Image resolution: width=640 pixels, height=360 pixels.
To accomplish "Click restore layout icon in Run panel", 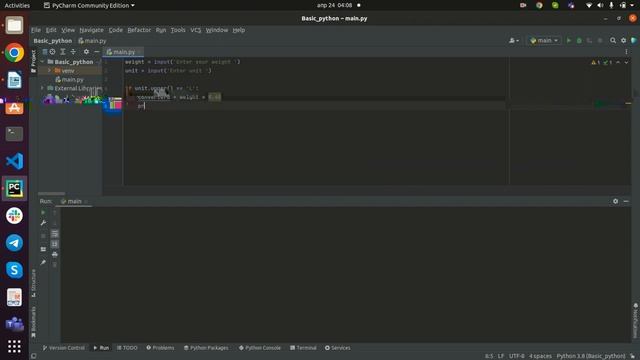I will tap(43, 249).
